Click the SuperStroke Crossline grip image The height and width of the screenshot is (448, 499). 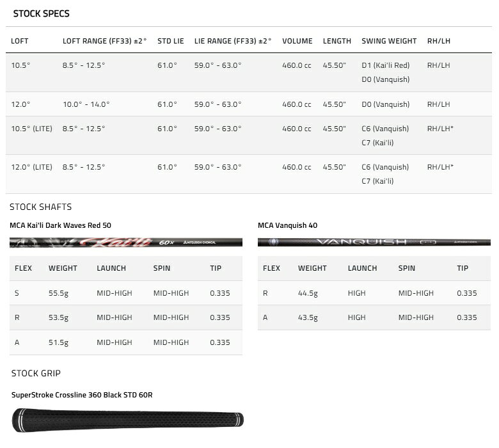click(x=127, y=420)
